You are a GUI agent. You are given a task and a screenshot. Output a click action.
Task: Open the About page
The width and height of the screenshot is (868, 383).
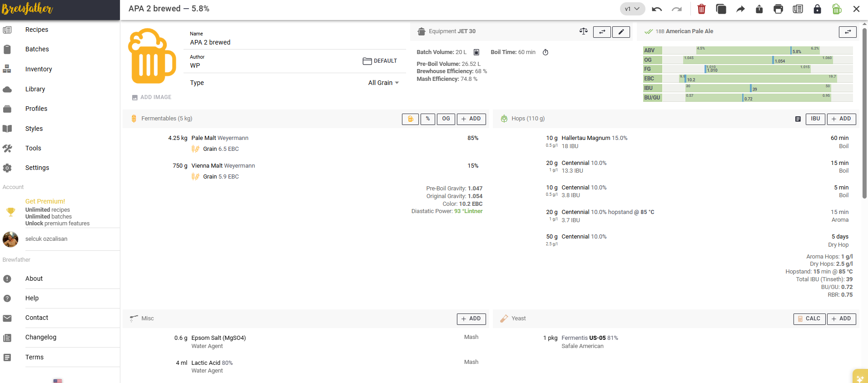pos(60,279)
